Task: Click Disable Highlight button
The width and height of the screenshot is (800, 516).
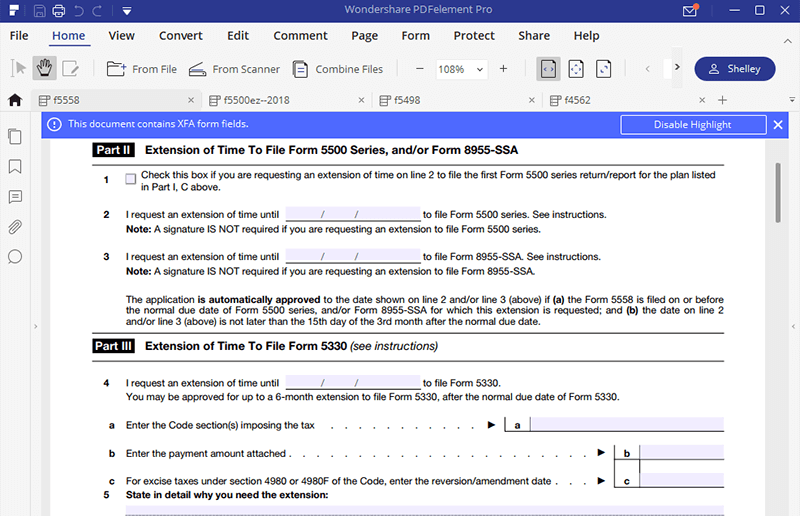Action: click(693, 125)
